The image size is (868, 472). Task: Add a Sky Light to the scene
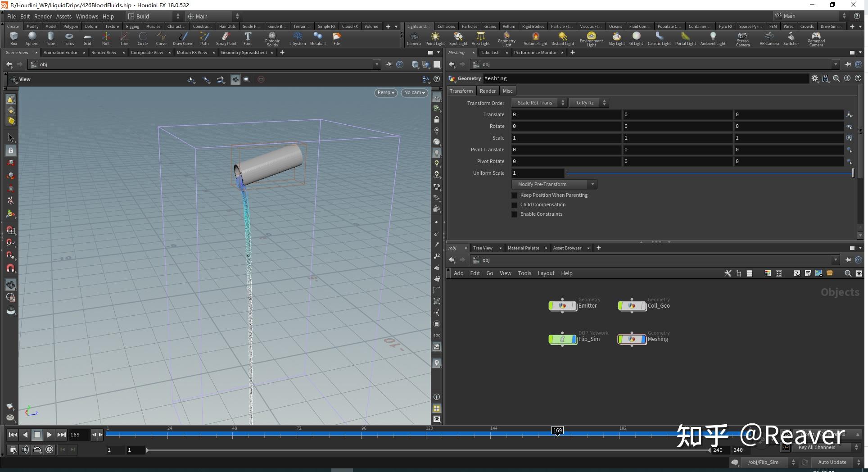click(616, 38)
